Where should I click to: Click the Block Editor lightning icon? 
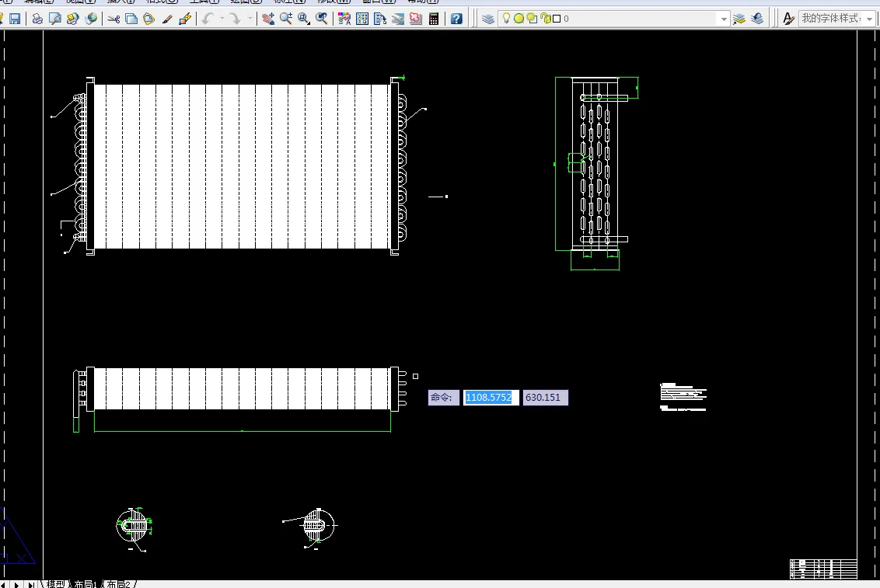tap(185, 19)
